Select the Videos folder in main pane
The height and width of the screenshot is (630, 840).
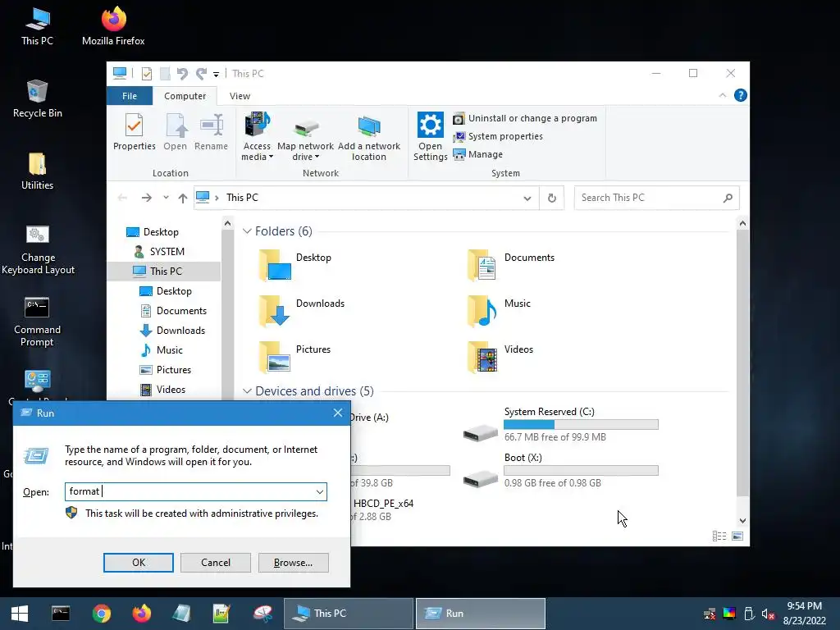pyautogui.click(x=500, y=357)
